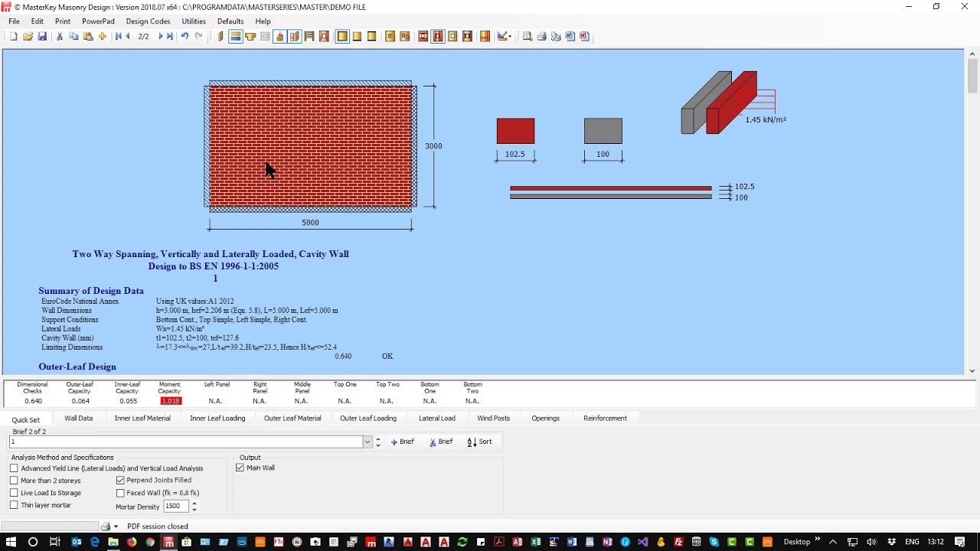Click the red Moment Capacity 1.018 value
Viewport: 980px width, 551px height.
[170, 401]
